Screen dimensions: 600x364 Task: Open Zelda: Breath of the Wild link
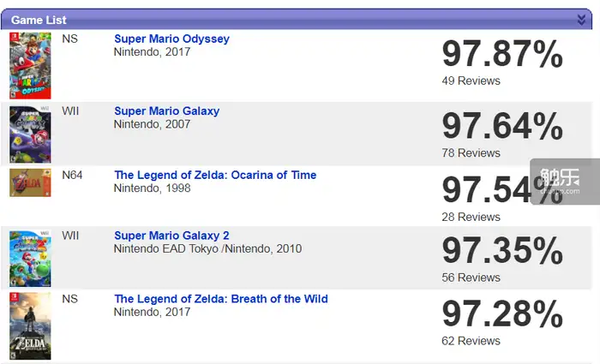[x=221, y=299]
